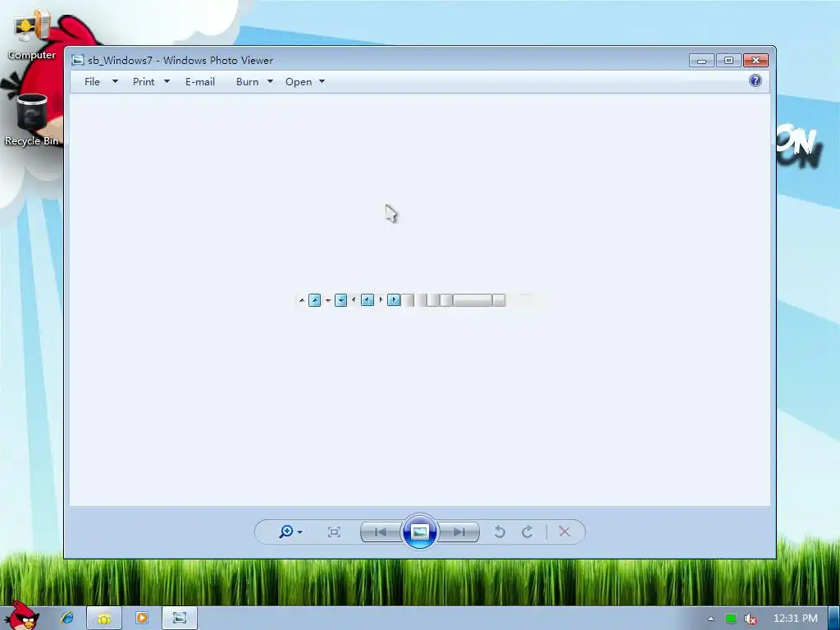Expand the zoom slider dropdown arrow

point(300,532)
